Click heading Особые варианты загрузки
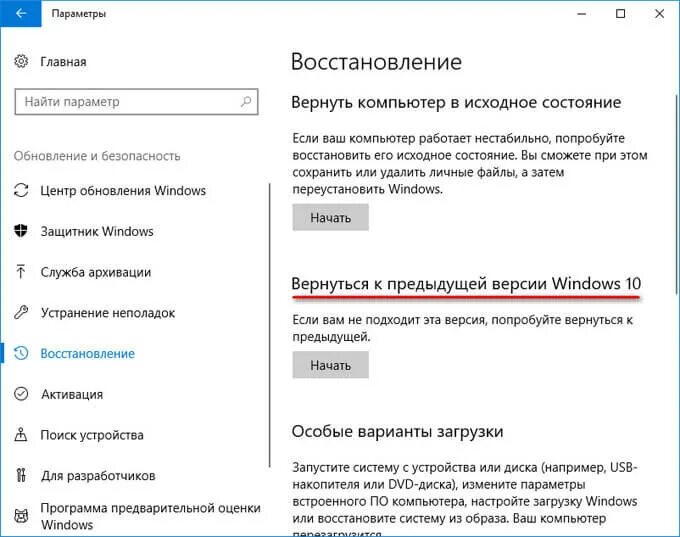The image size is (680, 537). tap(397, 431)
